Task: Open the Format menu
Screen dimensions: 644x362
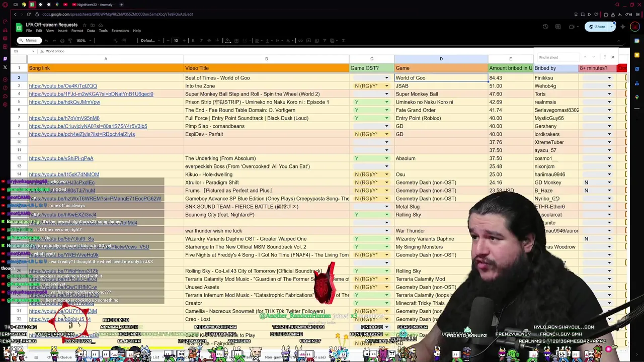Action: coord(77,31)
